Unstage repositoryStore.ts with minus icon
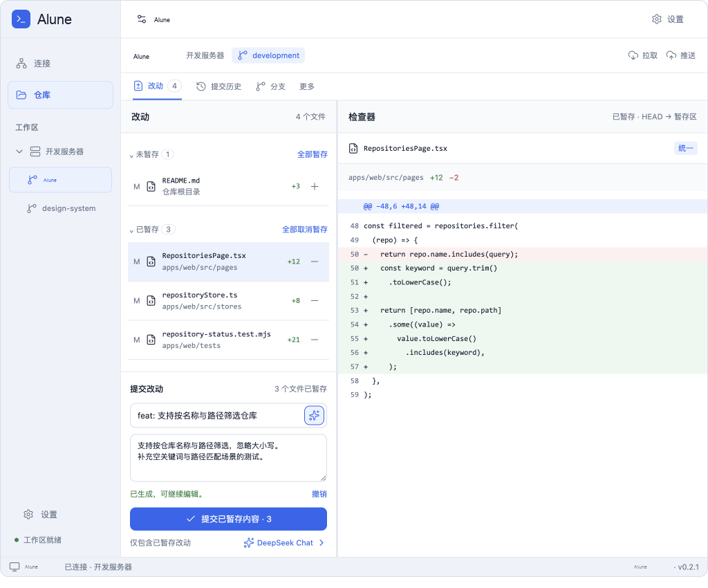The image size is (708, 588). click(x=315, y=301)
